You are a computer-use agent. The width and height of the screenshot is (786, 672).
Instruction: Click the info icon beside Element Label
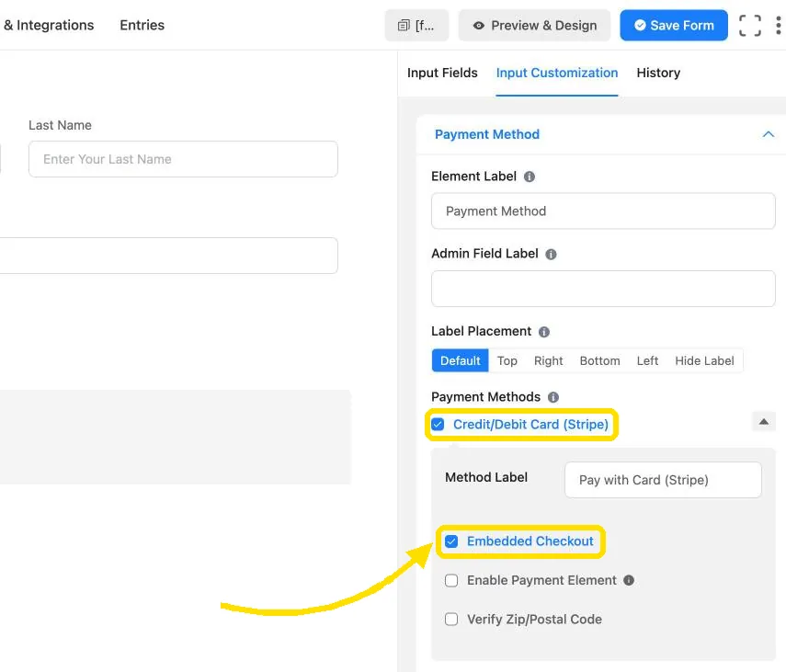[x=530, y=177]
